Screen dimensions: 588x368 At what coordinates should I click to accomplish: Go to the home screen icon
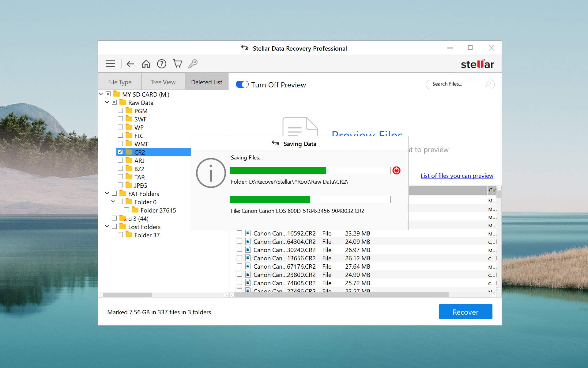(146, 64)
